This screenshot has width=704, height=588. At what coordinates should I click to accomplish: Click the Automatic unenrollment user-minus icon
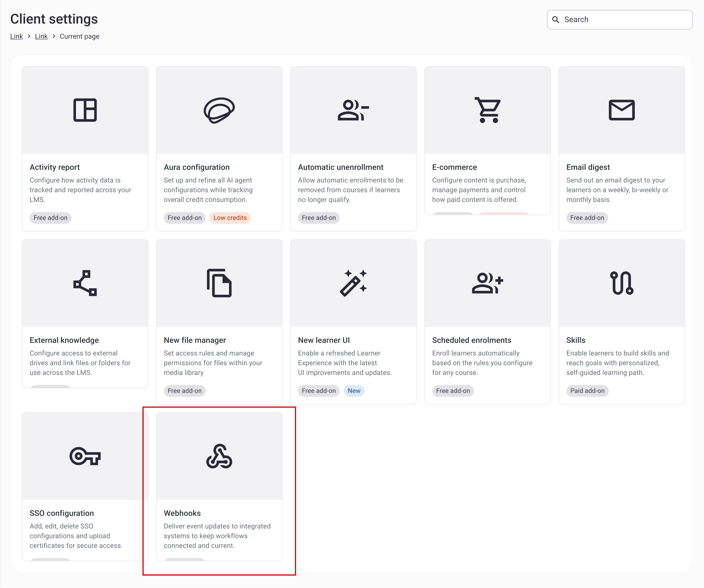point(353,110)
